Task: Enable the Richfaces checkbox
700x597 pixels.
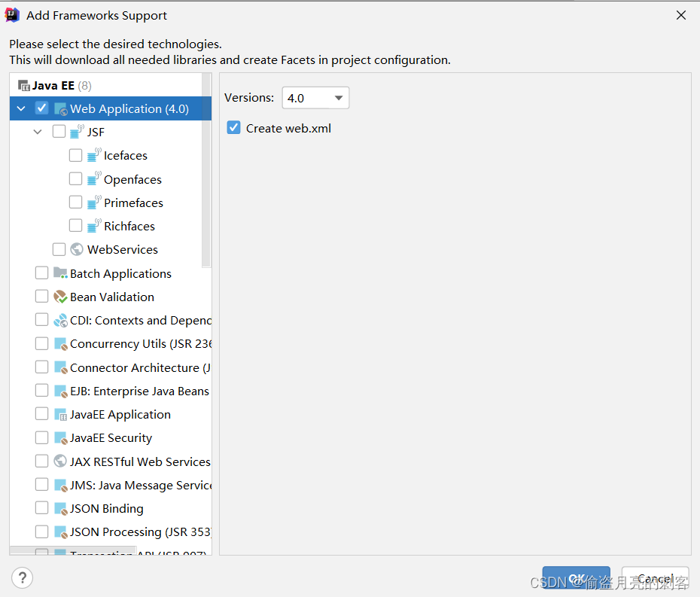Action: coord(75,225)
